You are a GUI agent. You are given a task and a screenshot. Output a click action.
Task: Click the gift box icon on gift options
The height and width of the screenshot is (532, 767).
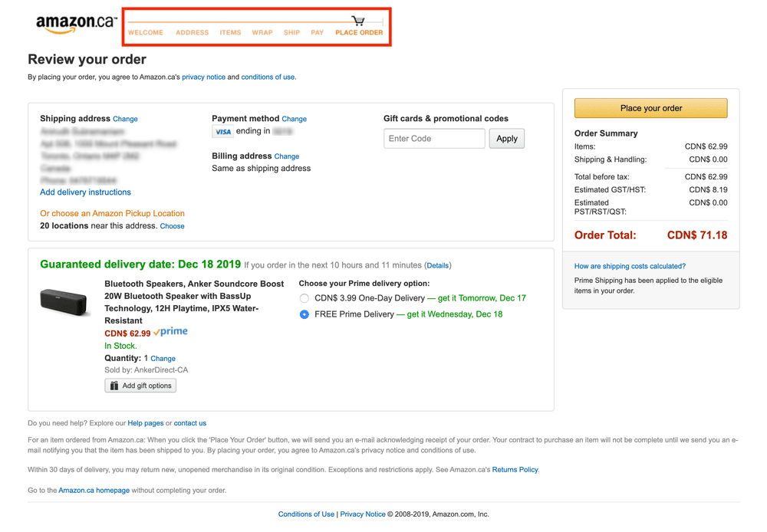[114, 386]
